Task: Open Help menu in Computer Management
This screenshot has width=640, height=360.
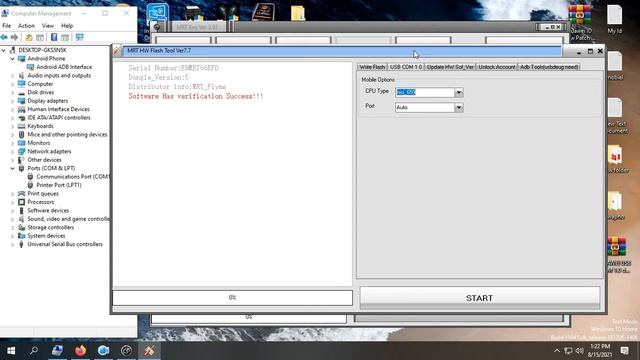Action: coord(67,26)
